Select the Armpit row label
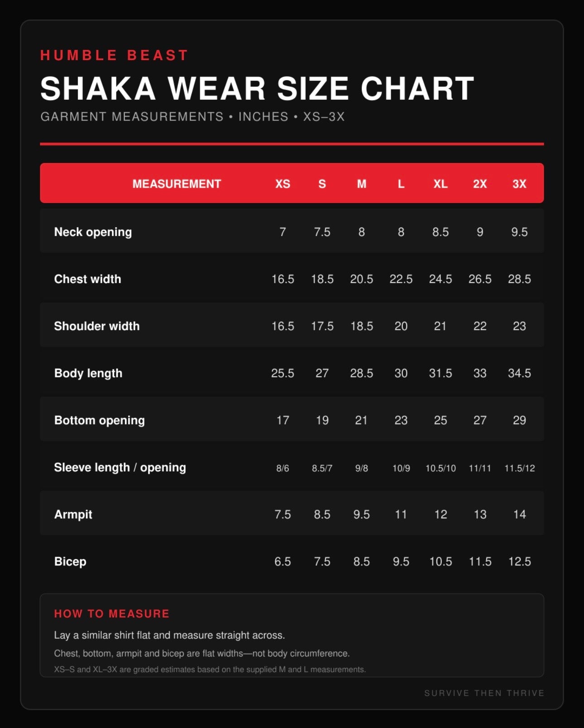 [73, 515]
